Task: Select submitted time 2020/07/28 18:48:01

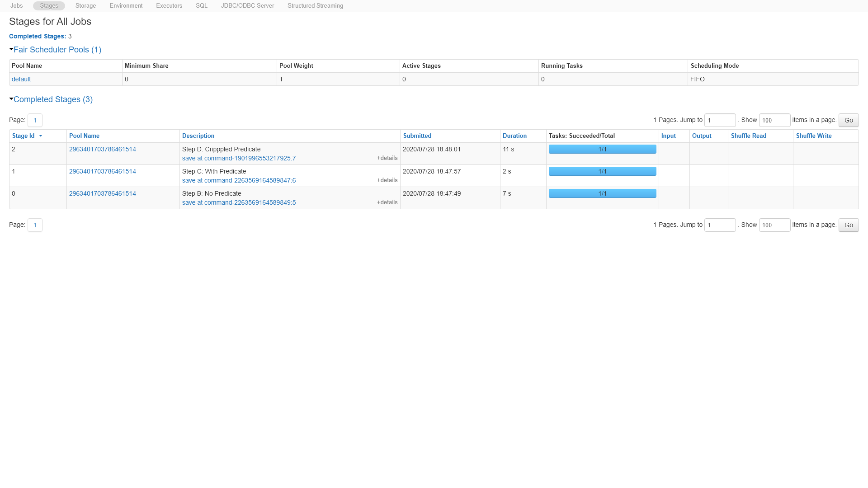Action: click(x=432, y=149)
